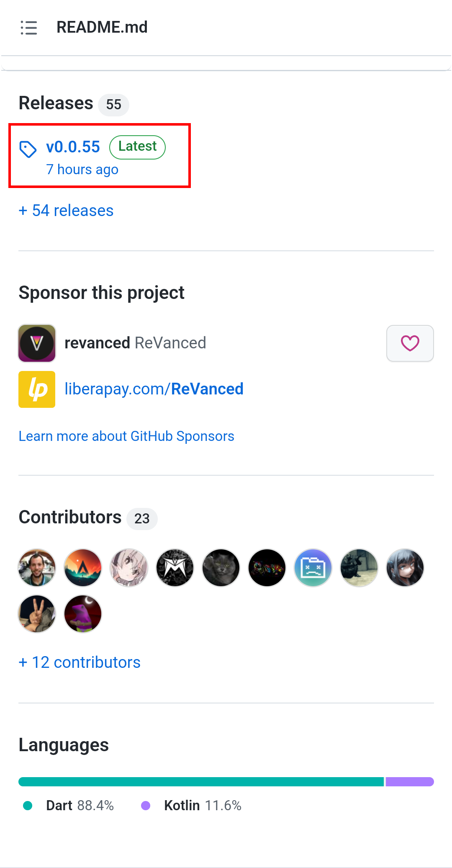Open the README table of contents icon
This screenshot has width=452, height=868.
(x=29, y=28)
